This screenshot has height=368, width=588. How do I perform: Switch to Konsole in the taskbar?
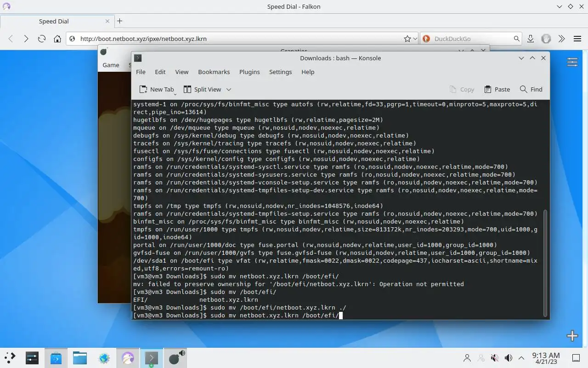coord(152,357)
